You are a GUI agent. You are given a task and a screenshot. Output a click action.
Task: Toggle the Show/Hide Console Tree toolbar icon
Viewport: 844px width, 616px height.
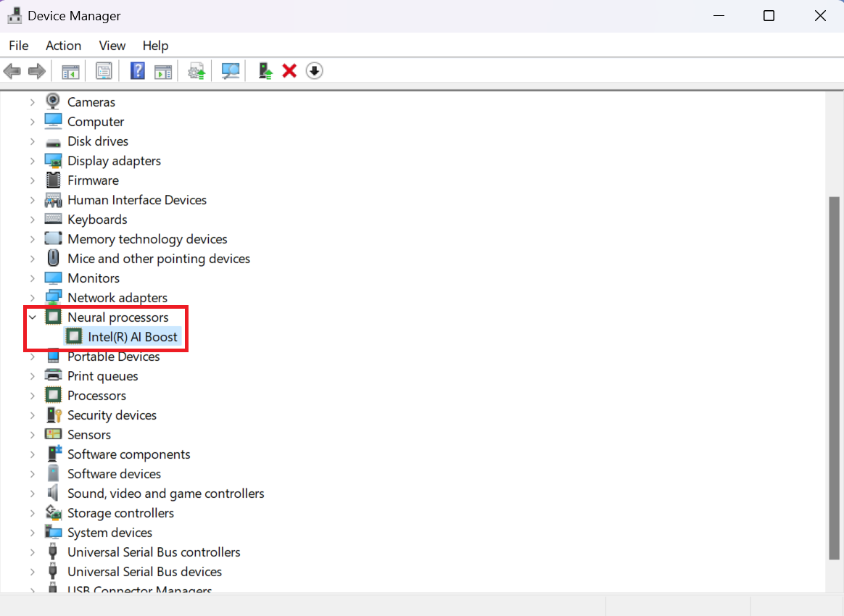[x=70, y=71]
